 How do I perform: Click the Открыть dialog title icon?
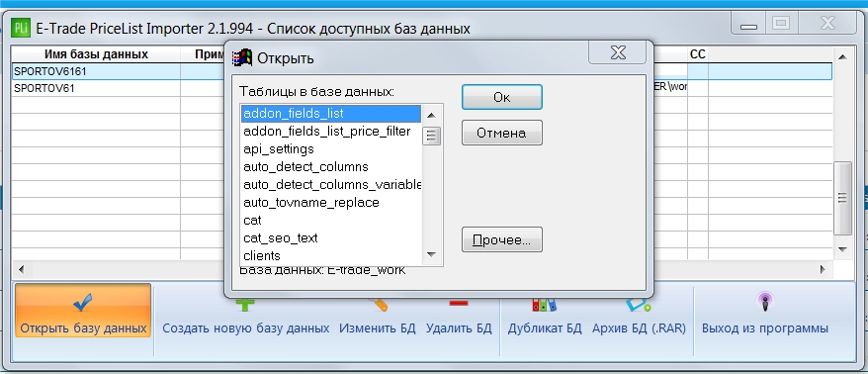[x=242, y=57]
